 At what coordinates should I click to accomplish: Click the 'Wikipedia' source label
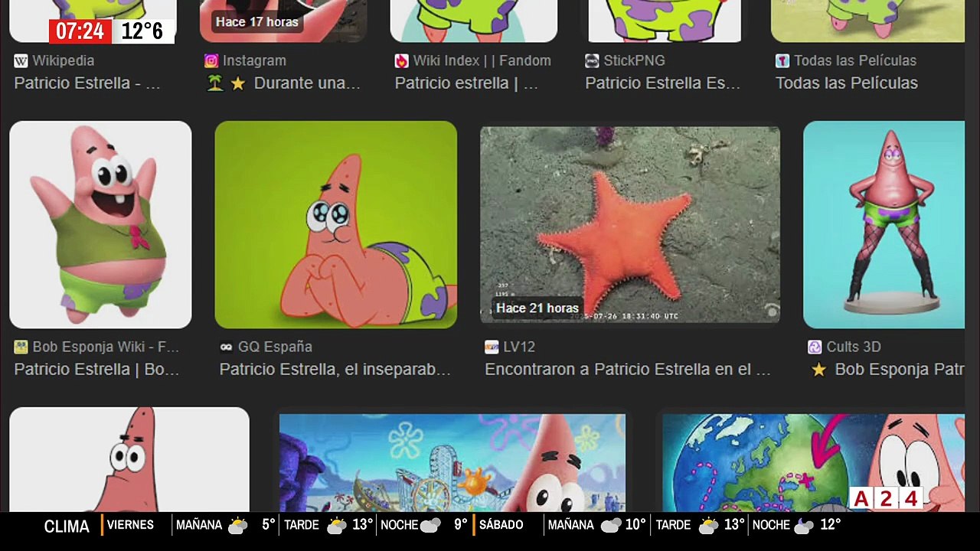point(64,60)
